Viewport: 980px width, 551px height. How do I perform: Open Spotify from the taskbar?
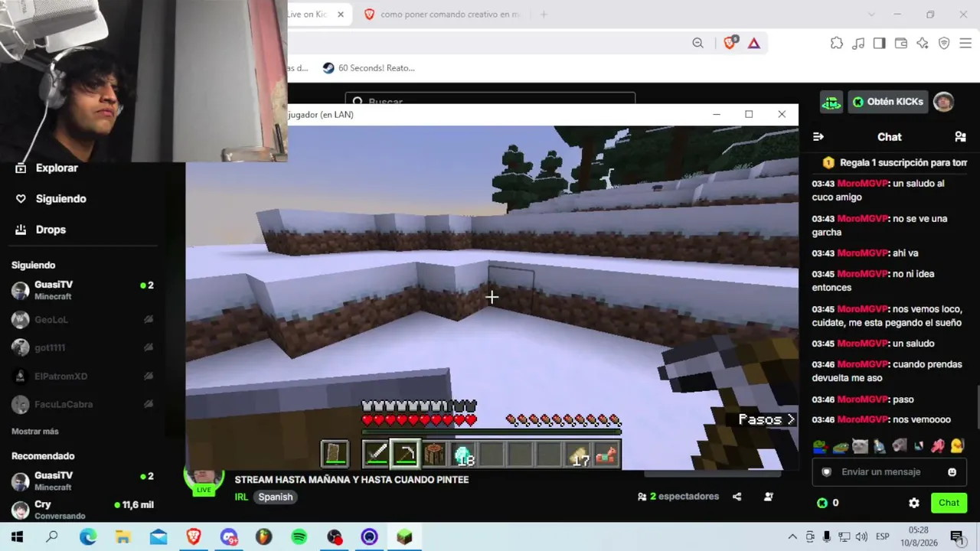pyautogui.click(x=299, y=537)
